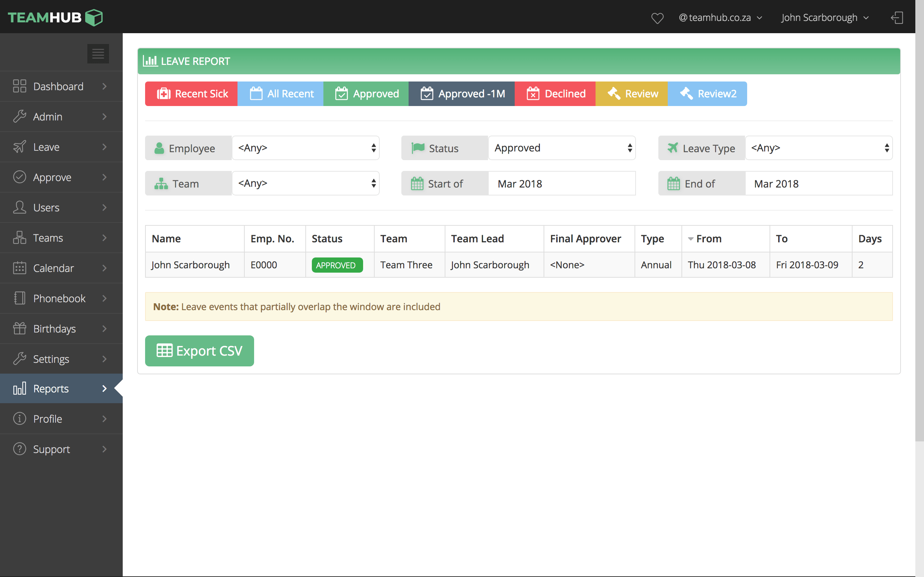Image resolution: width=924 pixels, height=577 pixels.
Task: Click the Birthdays gift icon
Action: click(x=19, y=329)
